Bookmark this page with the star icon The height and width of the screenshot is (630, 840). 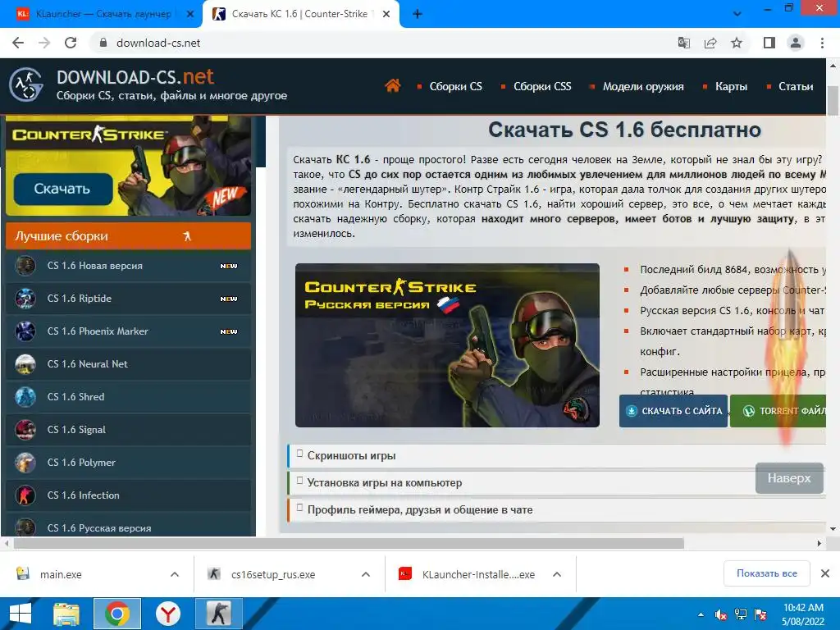point(737,43)
